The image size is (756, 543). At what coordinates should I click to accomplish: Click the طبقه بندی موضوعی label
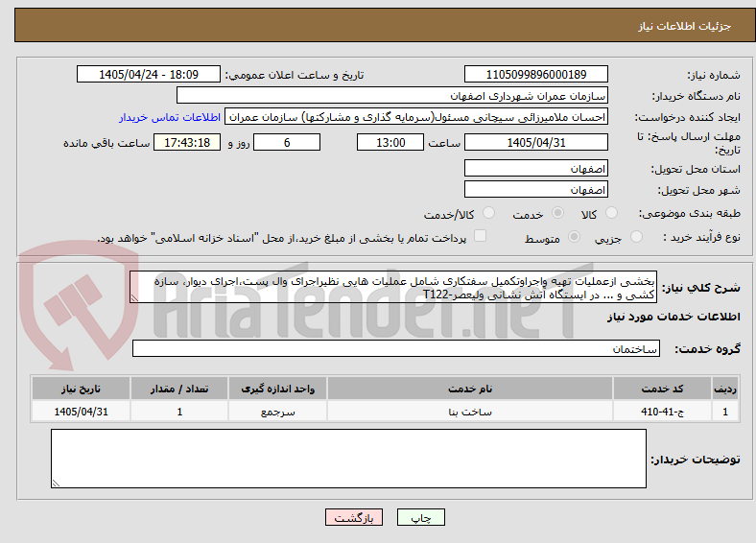690,213
